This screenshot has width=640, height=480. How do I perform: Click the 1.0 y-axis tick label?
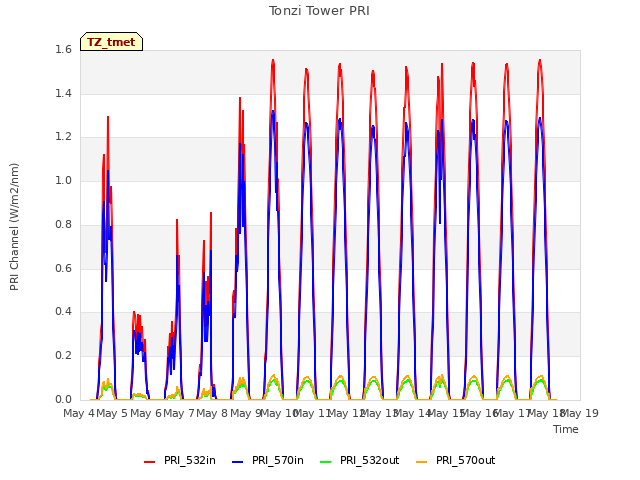click(x=63, y=181)
